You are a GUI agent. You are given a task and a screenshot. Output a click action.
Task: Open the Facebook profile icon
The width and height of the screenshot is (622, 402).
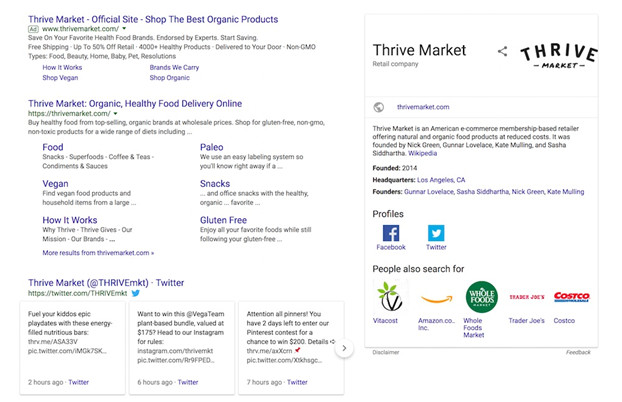point(391,233)
